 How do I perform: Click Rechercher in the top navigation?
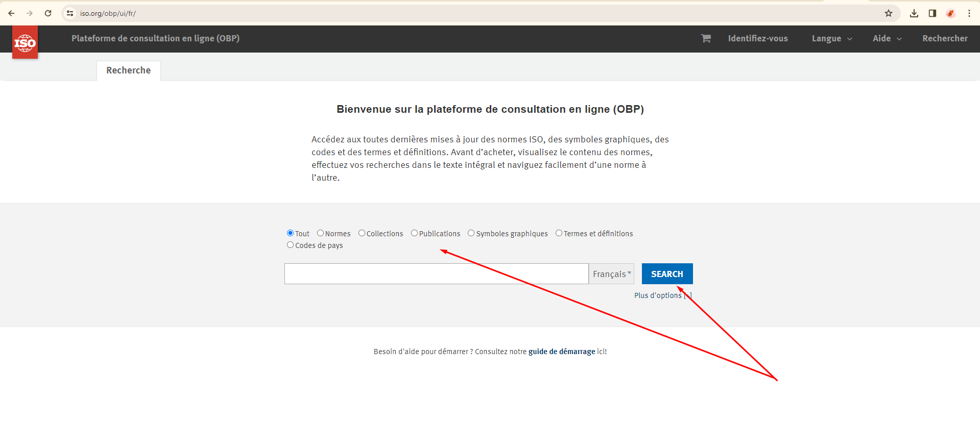click(945, 39)
